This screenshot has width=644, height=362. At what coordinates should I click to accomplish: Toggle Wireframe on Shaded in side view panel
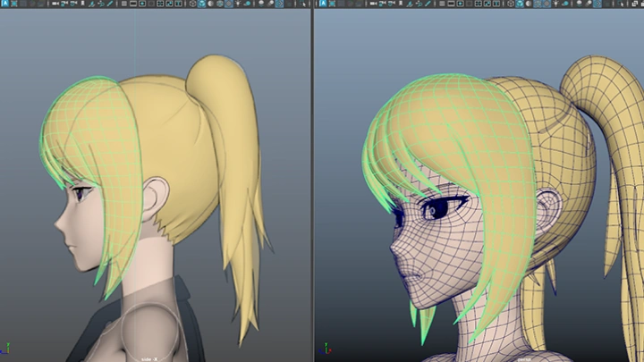pyautogui.click(x=220, y=4)
